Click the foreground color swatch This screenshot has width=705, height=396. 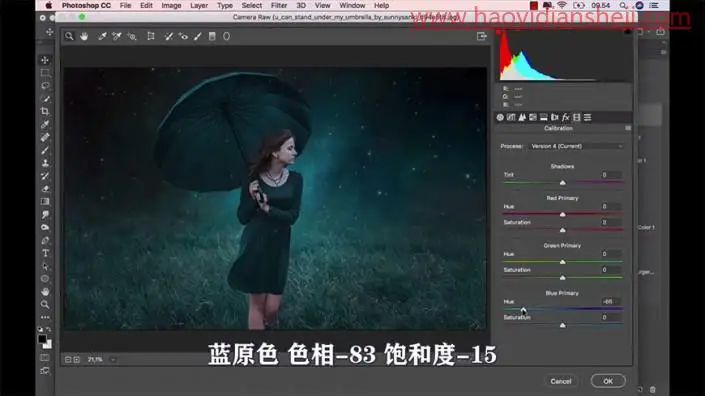click(42, 338)
